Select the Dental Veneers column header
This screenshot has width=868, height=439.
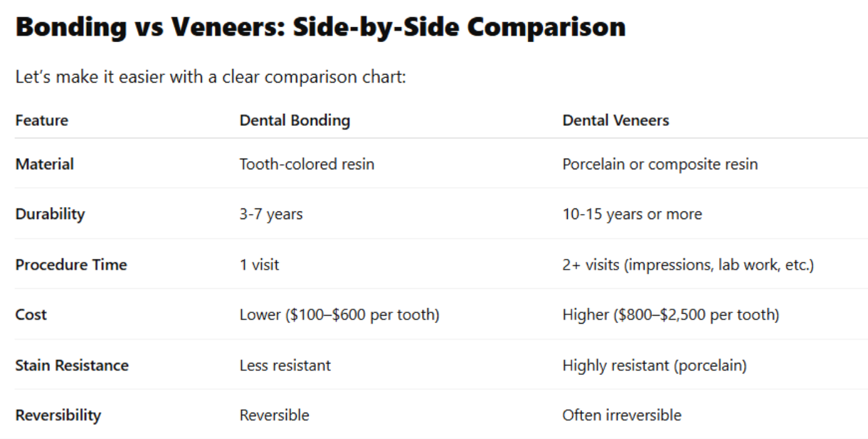(616, 120)
